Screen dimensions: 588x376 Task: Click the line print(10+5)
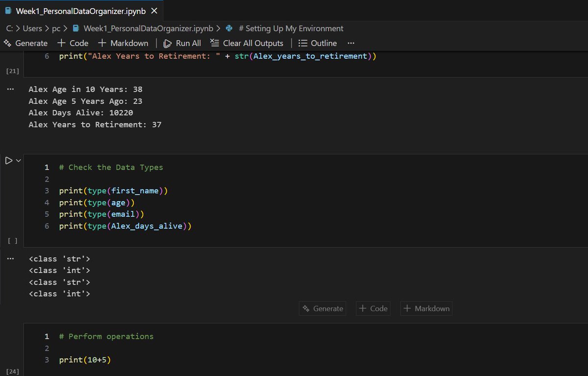[x=85, y=360]
